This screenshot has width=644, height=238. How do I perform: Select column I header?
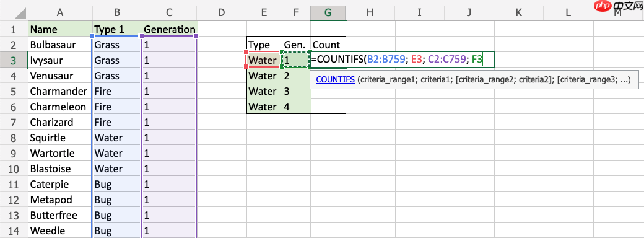pos(419,13)
